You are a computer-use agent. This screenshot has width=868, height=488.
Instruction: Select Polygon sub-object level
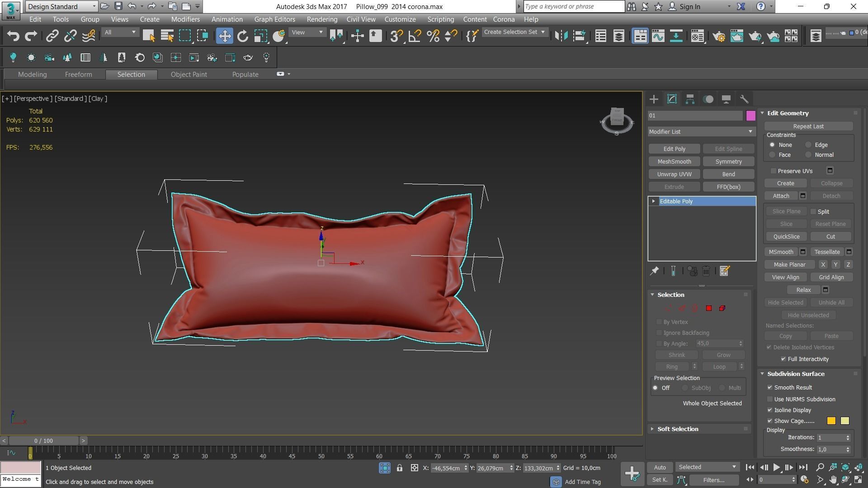[709, 309]
